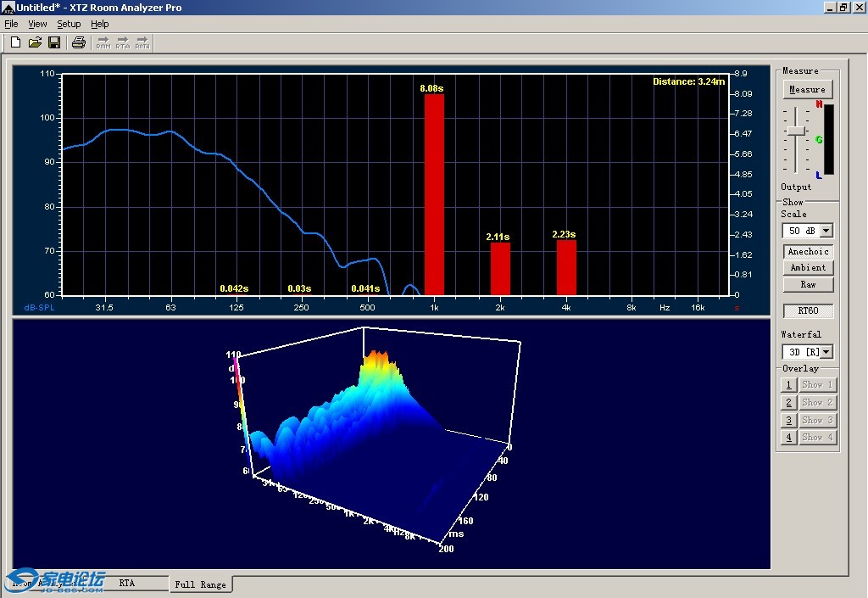Open the Scale 50 dB dropdown

click(x=826, y=231)
